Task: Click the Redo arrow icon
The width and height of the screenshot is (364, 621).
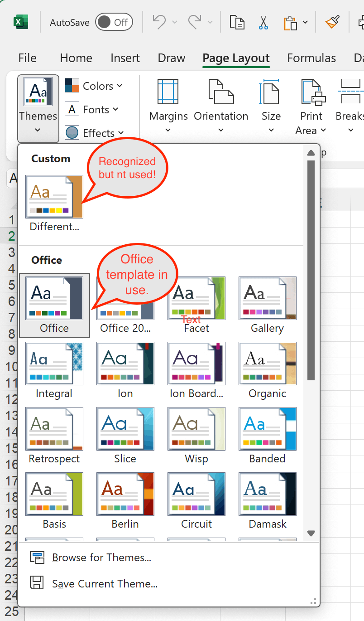Action: click(195, 22)
